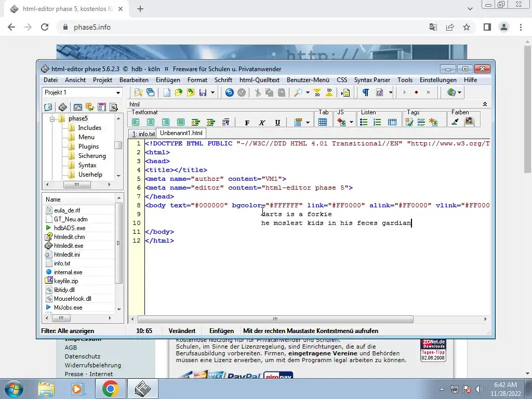The width and height of the screenshot is (532, 399).
Task: Open the text format style dropdown arrow
Action: [308, 123]
